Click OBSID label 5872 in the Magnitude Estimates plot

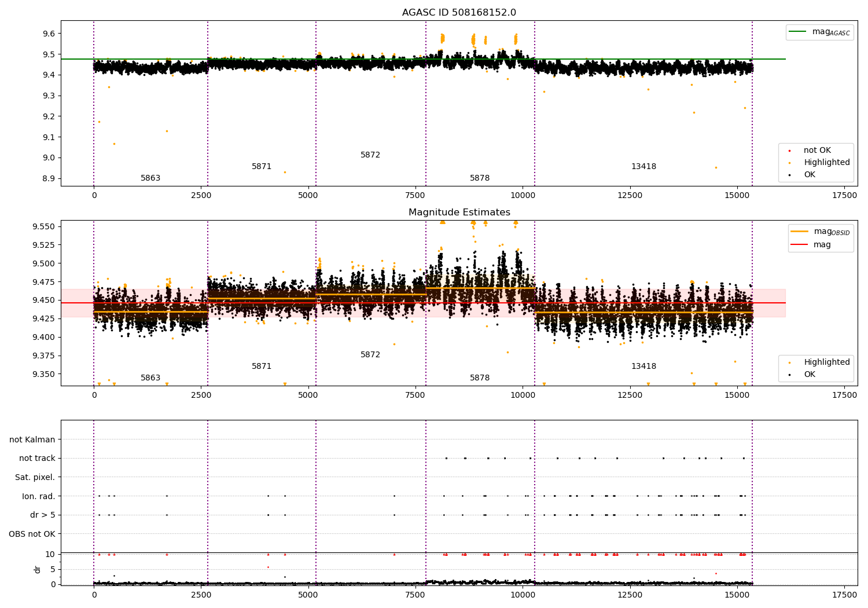pos(370,354)
